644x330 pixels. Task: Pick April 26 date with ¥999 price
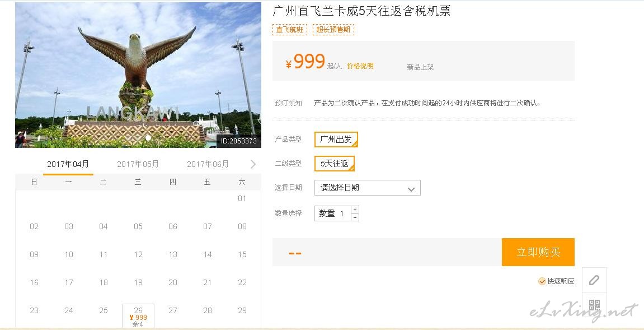(x=138, y=316)
